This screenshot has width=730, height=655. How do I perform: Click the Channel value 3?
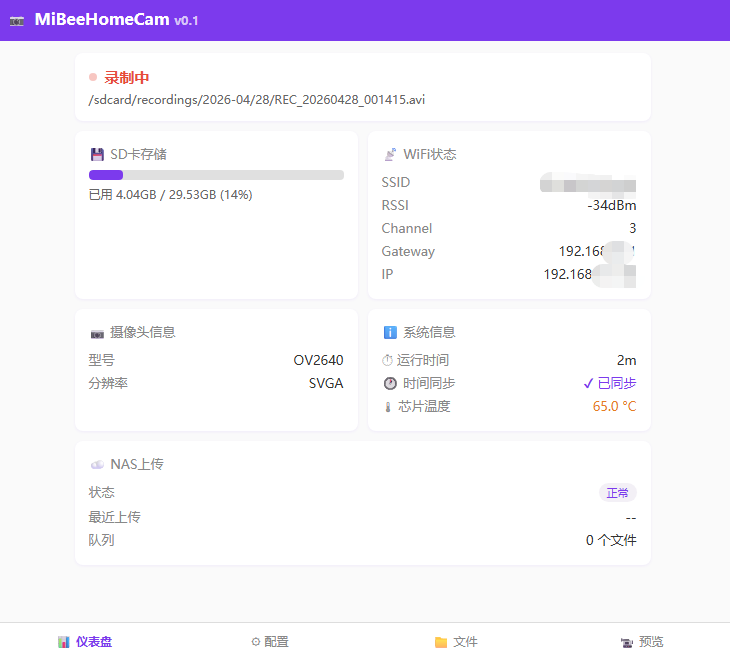633,228
